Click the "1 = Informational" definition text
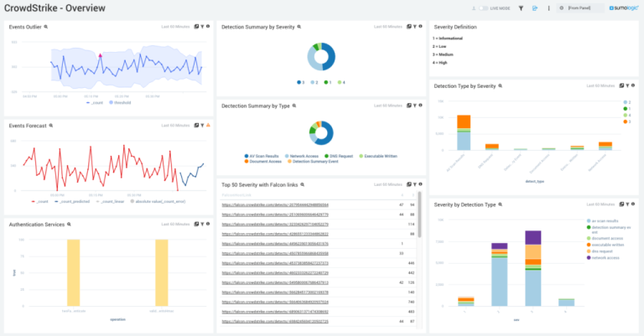Screen dimensions: 644x336 pyautogui.click(x=447, y=39)
